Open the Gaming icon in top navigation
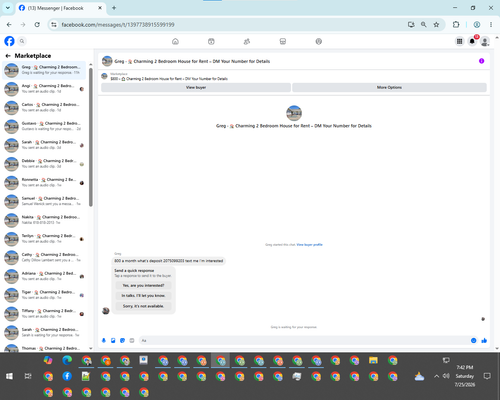The height and width of the screenshot is (400, 500). coord(319,41)
